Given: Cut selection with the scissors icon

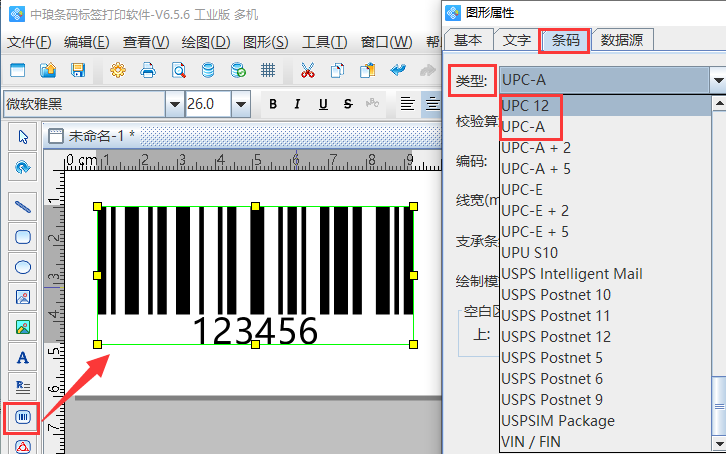Looking at the screenshot, I should (x=307, y=70).
